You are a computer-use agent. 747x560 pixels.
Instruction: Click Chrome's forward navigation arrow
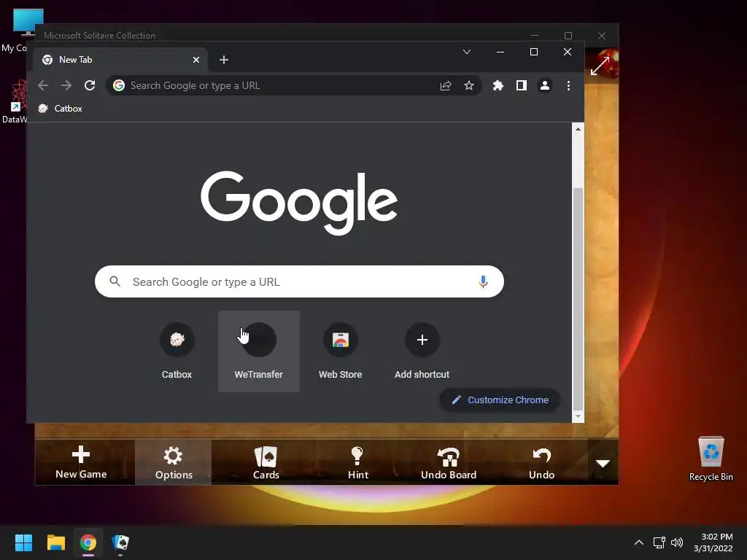click(x=66, y=85)
